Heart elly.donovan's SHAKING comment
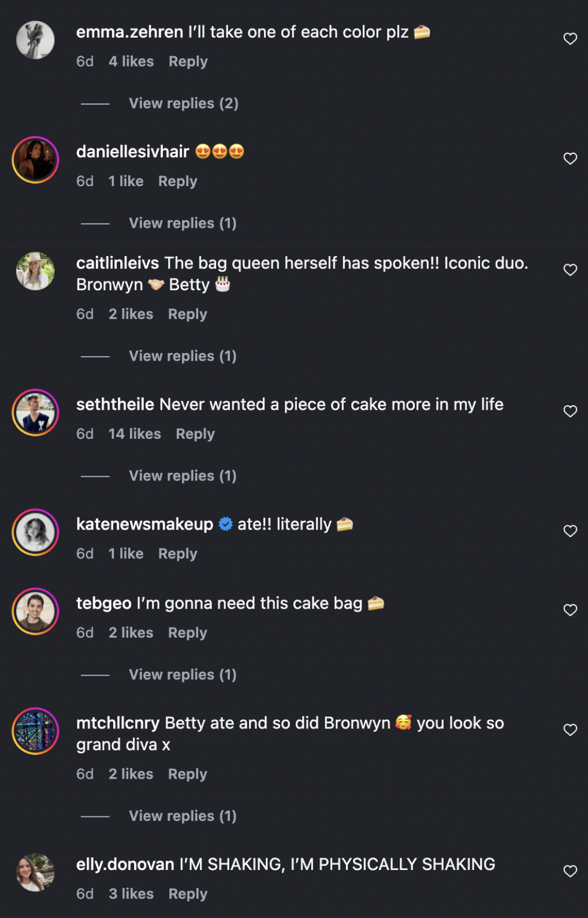 point(570,871)
